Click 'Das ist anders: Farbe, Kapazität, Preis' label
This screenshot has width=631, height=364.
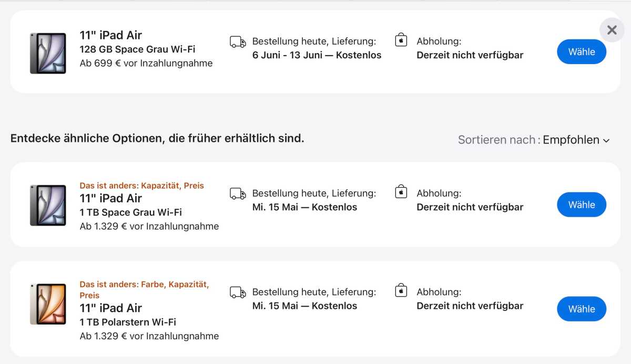click(145, 289)
